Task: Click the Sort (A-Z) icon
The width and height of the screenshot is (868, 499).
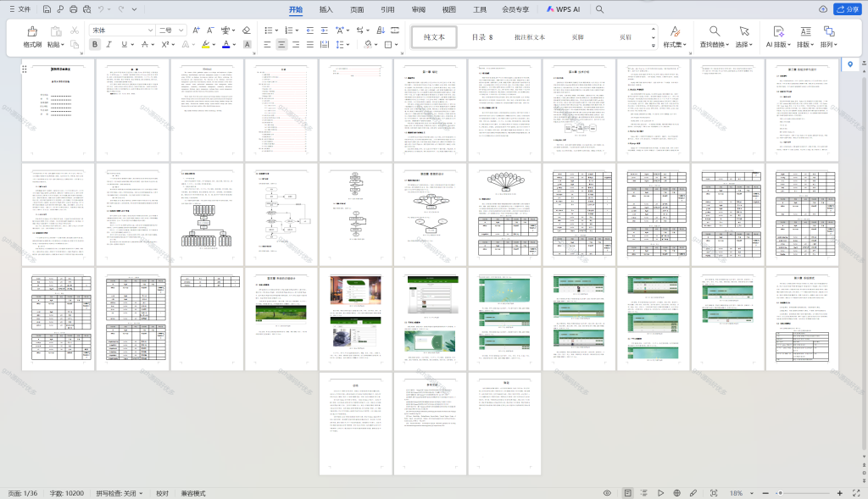Action: coord(381,30)
